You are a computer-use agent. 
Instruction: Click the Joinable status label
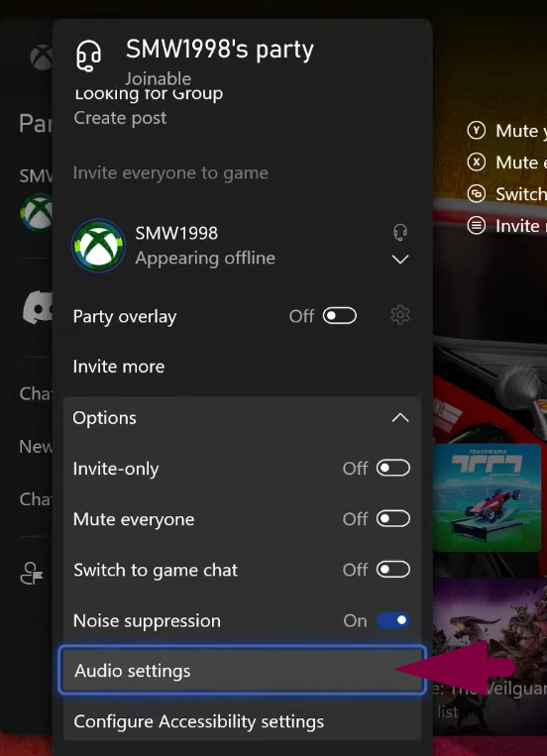tap(159, 77)
